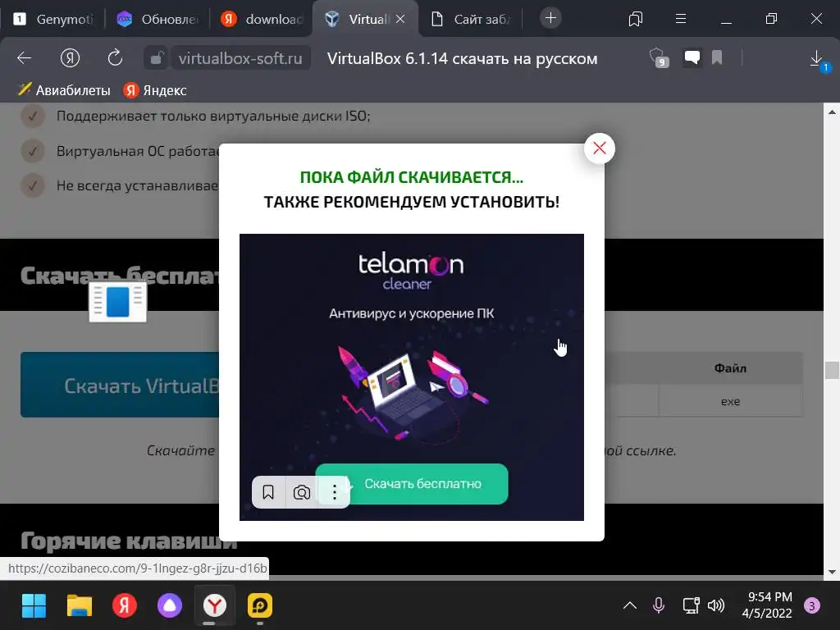The height and width of the screenshot is (630, 840).
Task: Click the exe table cell
Action: tap(730, 401)
